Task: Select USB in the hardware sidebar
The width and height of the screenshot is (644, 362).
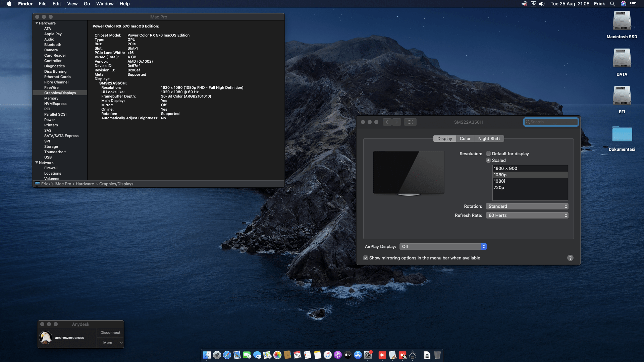Action: coord(48,157)
